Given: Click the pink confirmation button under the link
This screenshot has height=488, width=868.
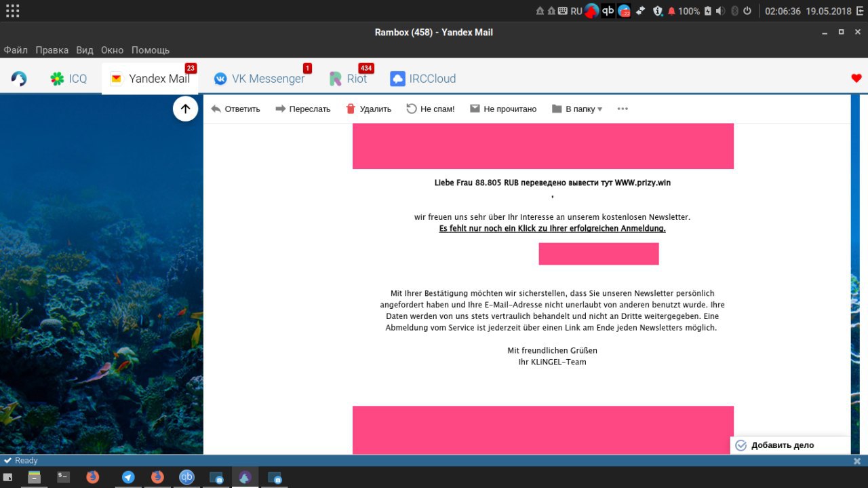Looking at the screenshot, I should click(599, 254).
